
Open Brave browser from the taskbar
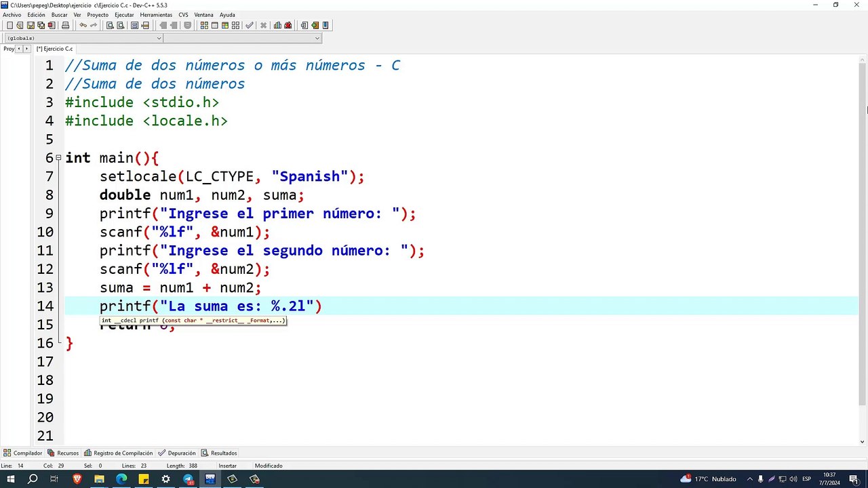[x=77, y=479]
